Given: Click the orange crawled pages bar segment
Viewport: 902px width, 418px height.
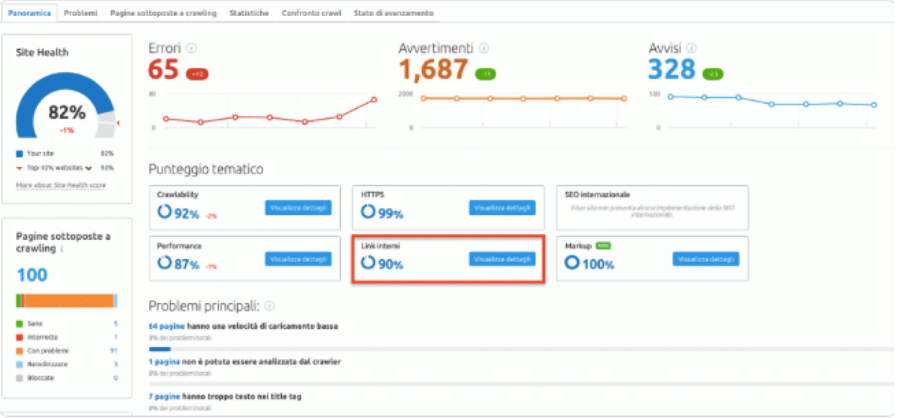Looking at the screenshot, I should [68, 301].
